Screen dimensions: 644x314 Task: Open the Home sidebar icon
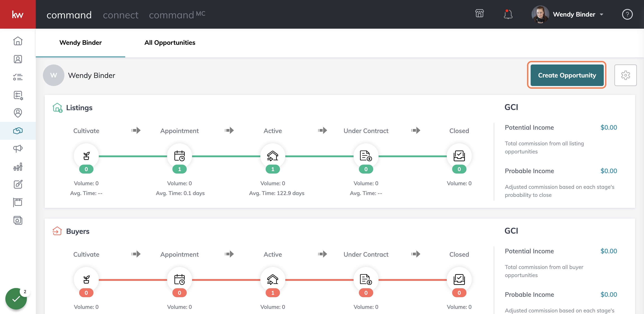click(x=18, y=41)
